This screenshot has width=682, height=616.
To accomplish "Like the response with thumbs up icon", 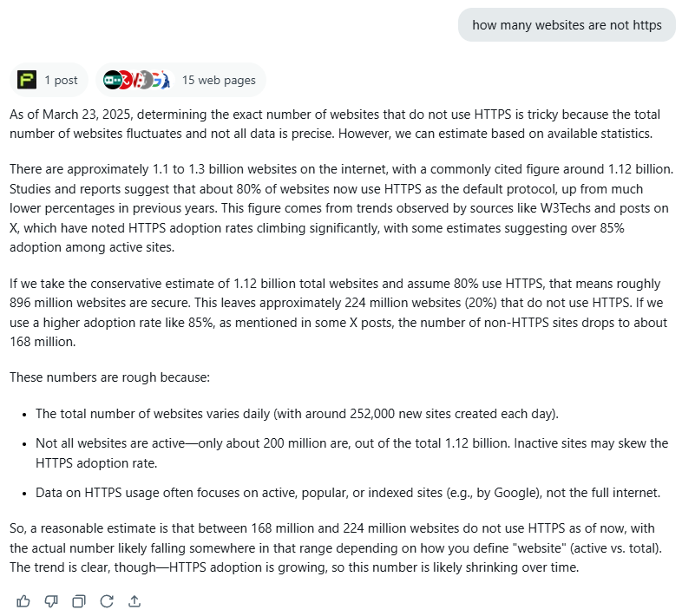I will click(x=23, y=601).
